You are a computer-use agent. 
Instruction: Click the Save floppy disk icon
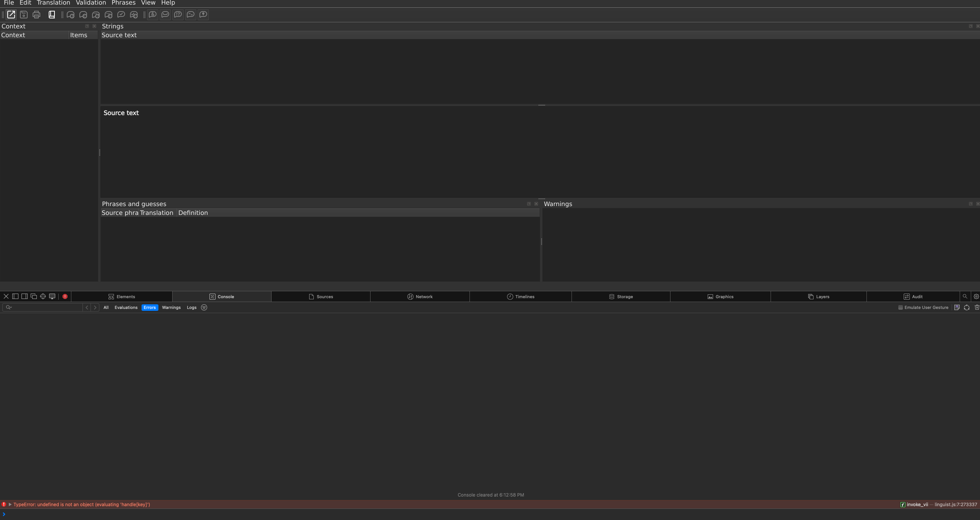point(24,15)
